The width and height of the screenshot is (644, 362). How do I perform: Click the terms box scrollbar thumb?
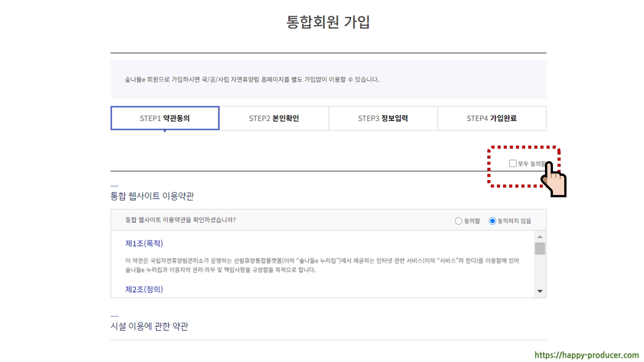click(540, 249)
